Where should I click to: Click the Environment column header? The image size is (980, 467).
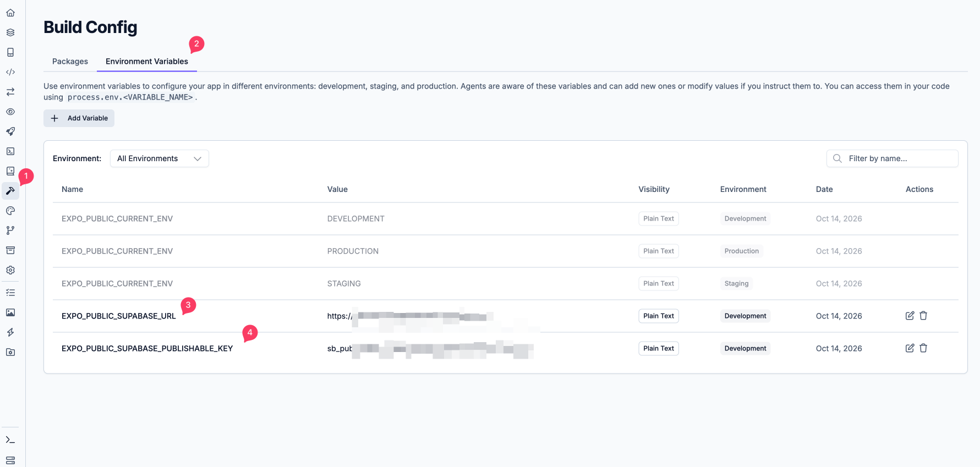pyautogui.click(x=743, y=189)
